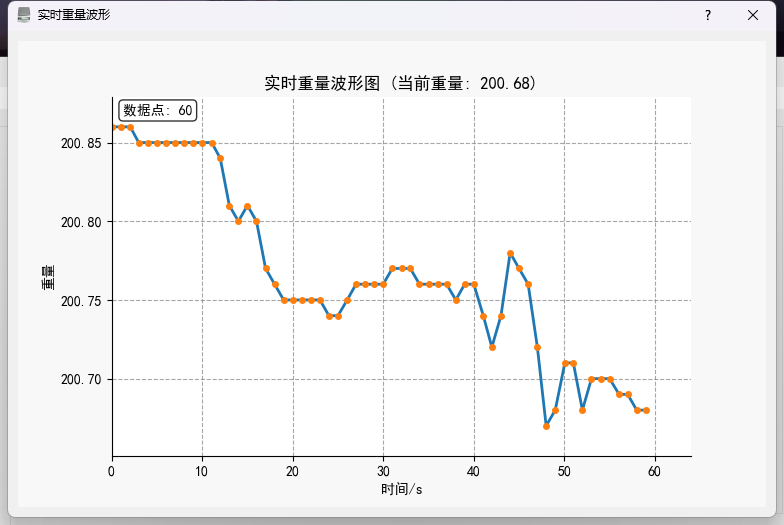784x525 pixels.
Task: Click the 重量 y-axis label
Action: [47, 277]
